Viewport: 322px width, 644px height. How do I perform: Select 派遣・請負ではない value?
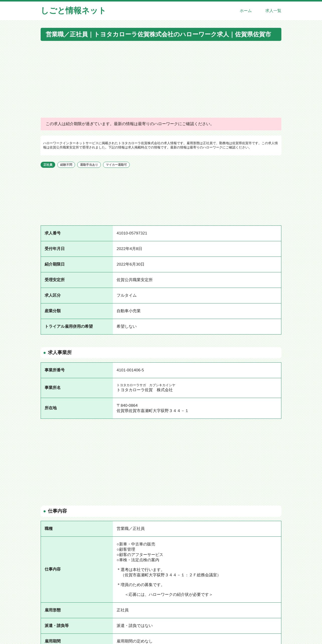[135, 626]
